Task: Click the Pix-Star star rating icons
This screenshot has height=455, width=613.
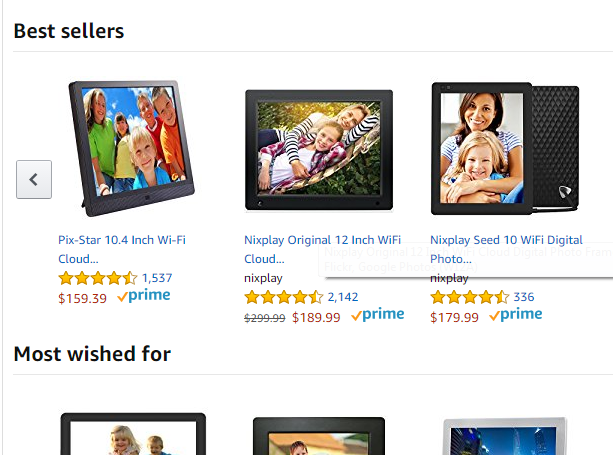Action: pyautogui.click(x=98, y=278)
